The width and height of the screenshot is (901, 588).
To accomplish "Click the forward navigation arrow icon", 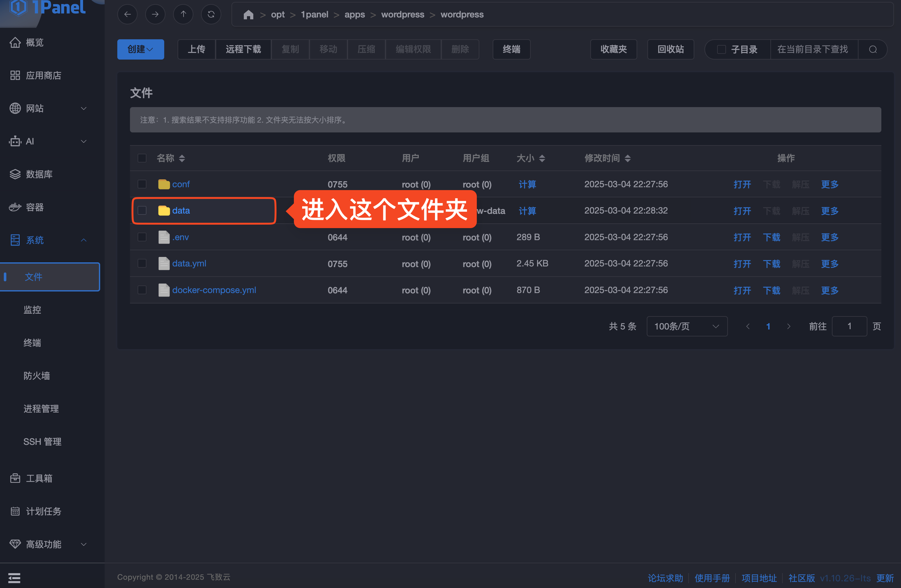I will [x=155, y=14].
